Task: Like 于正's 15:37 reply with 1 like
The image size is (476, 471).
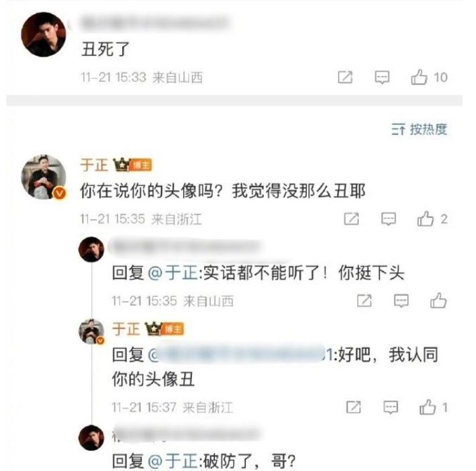Action: [x=428, y=407]
